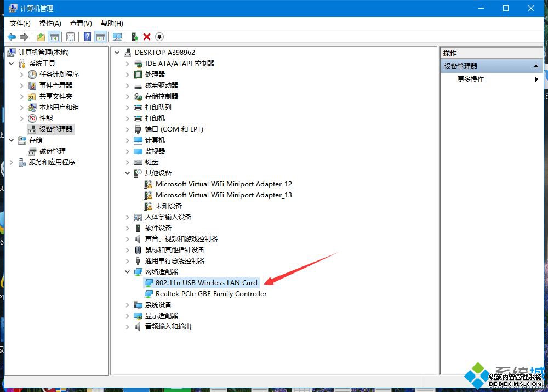548x392 pixels.
Task: Click the 处理器 chip icon
Action: (139, 75)
